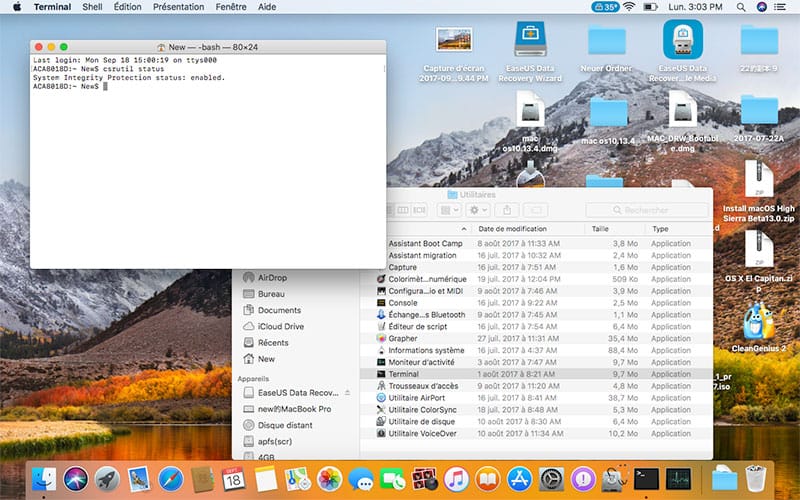
Task: Click the Wi-Fi status icon
Action: (x=629, y=7)
